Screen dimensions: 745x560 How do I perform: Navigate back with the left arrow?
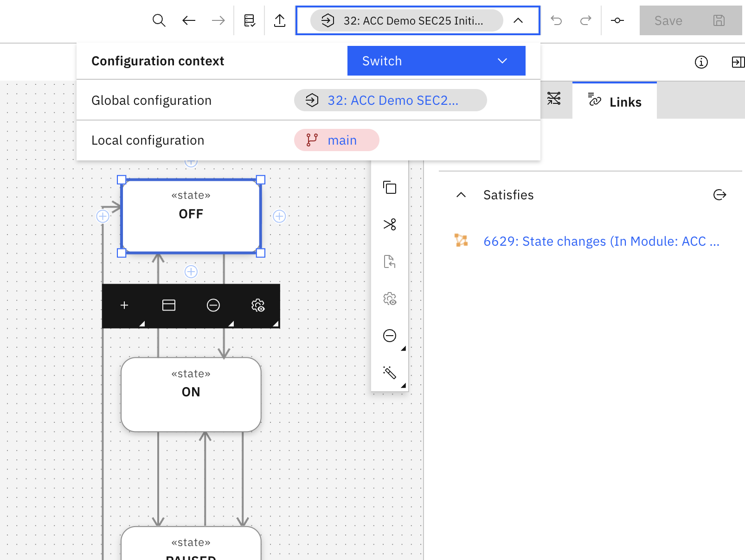(189, 20)
